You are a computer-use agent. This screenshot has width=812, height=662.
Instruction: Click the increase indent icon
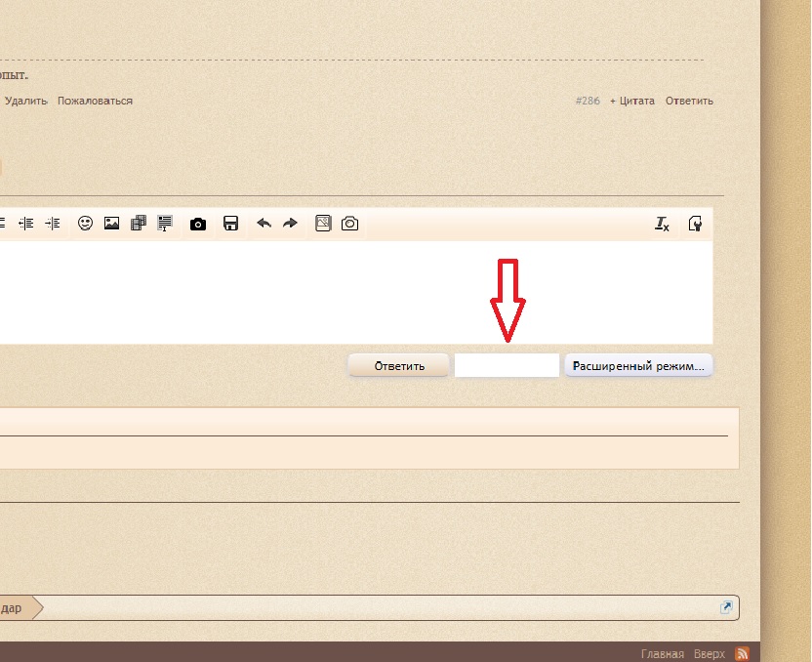coord(53,224)
